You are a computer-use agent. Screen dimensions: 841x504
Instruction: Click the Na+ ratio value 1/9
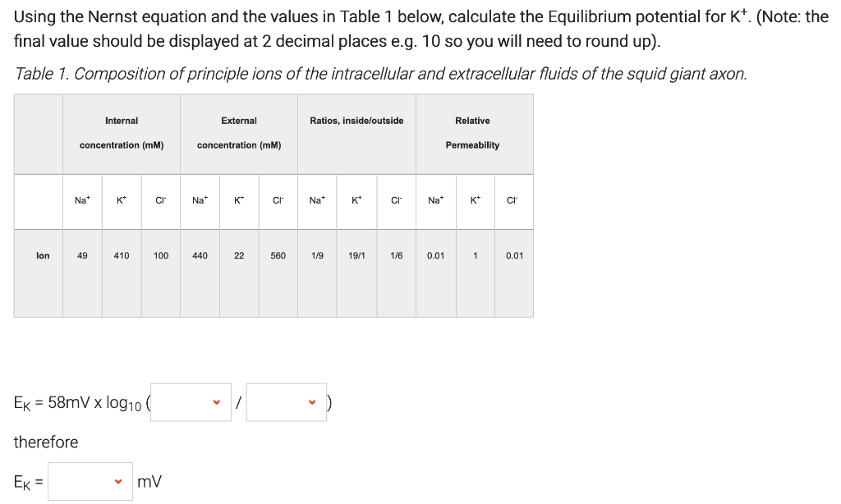coord(317,255)
